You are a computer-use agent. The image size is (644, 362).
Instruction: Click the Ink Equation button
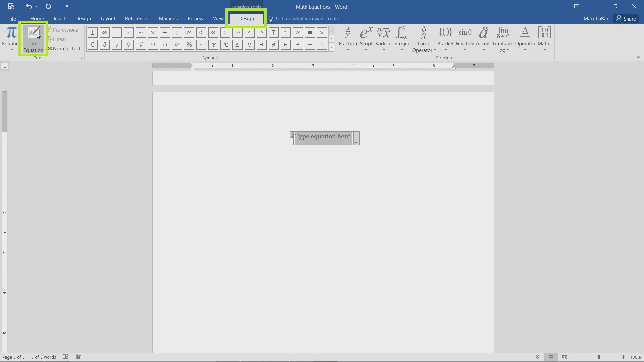click(x=34, y=39)
